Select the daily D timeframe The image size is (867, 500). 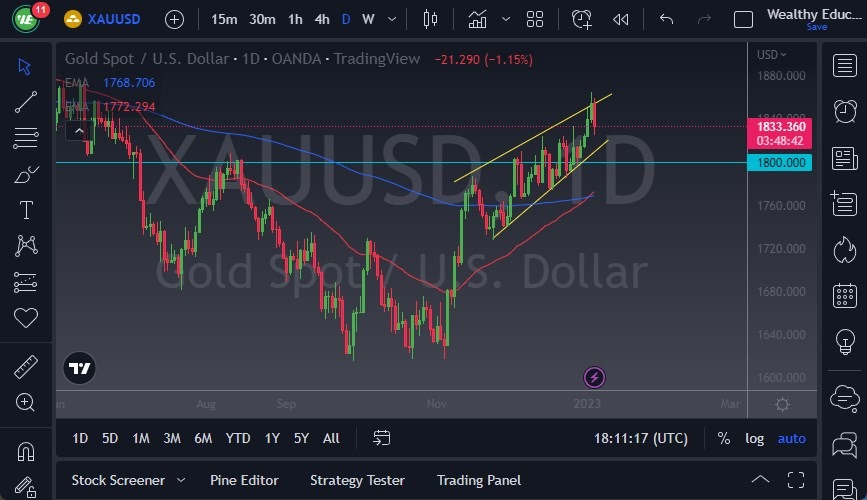point(346,19)
